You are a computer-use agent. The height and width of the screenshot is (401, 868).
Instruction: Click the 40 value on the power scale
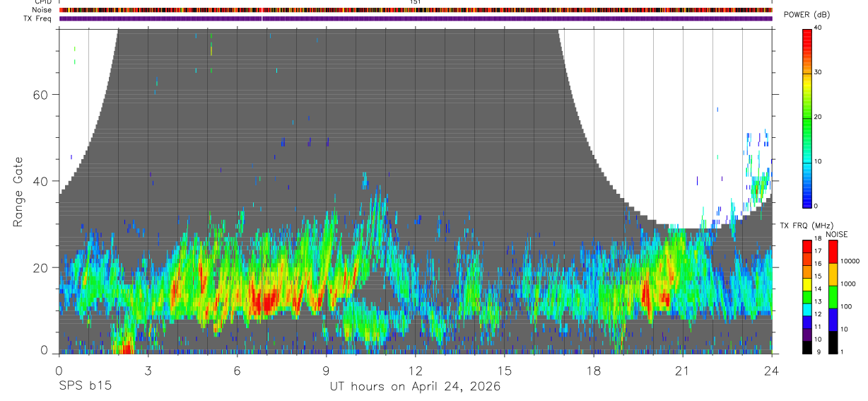(818, 28)
